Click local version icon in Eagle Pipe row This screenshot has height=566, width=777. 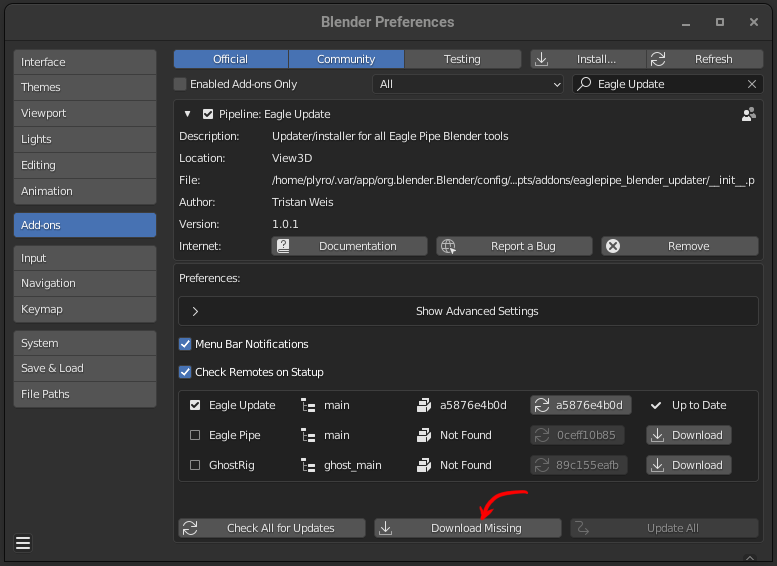424,435
